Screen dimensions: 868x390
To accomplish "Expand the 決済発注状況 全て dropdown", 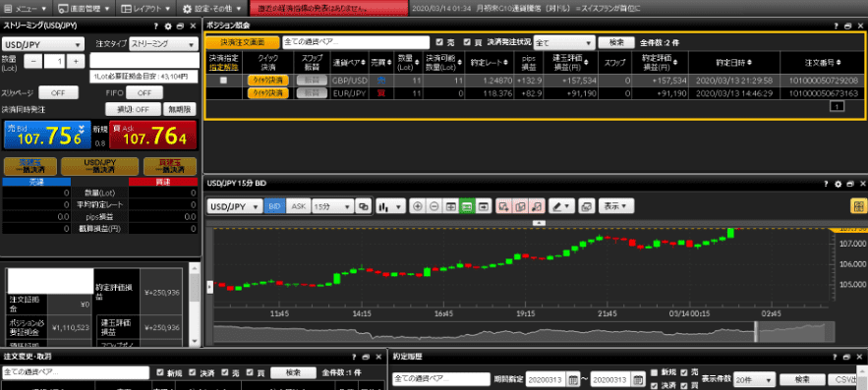I will pyautogui.click(x=564, y=42).
